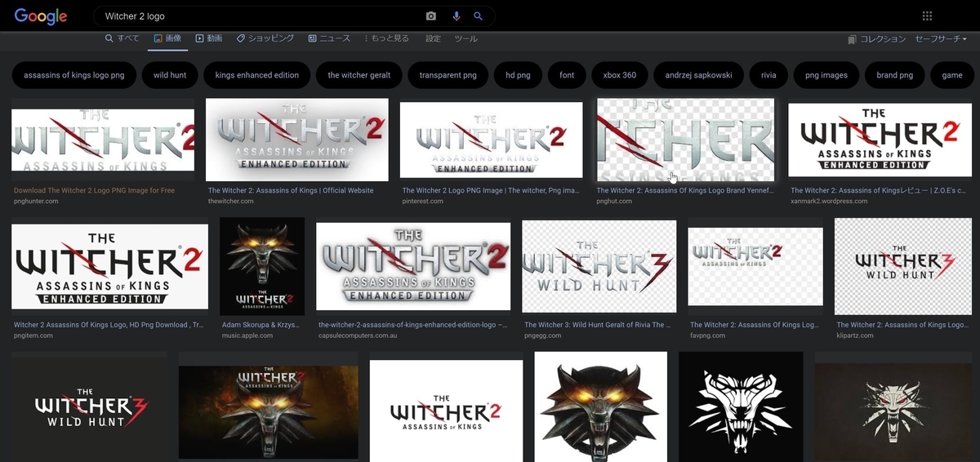The width and height of the screenshot is (980, 462).
Task: Open the 動画 tab
Action: click(x=209, y=38)
